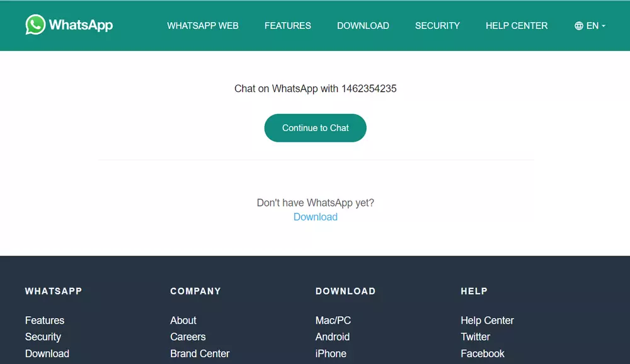Click 'Chat on WhatsApp with 1462354235' text
The height and width of the screenshot is (364, 630).
pos(316,89)
